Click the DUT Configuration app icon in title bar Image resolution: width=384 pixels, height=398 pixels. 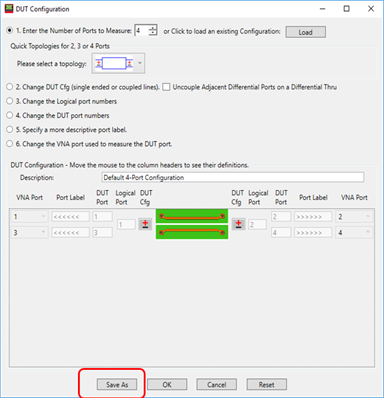coord(9,9)
